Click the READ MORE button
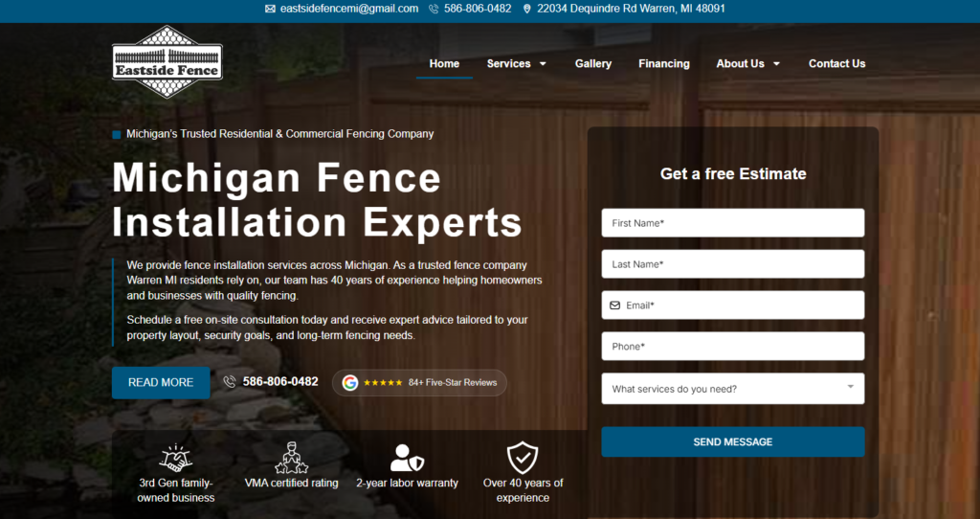This screenshot has width=980, height=519. pos(161,383)
